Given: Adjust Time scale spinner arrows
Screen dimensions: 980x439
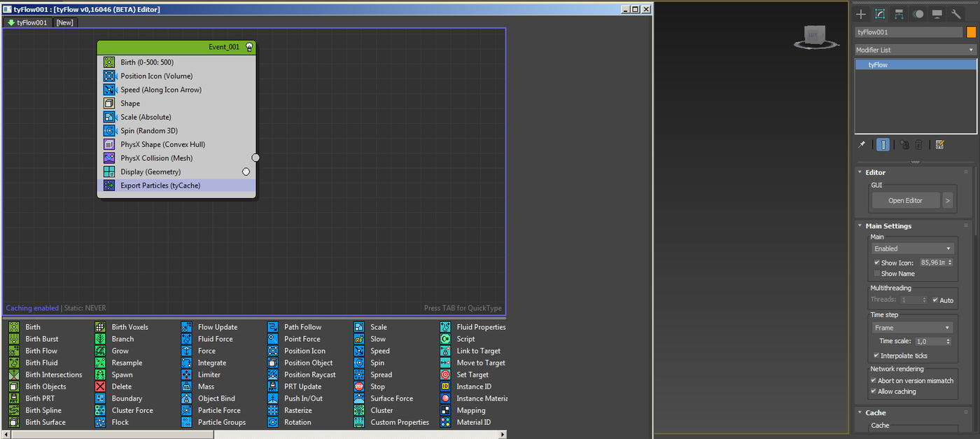Looking at the screenshot, I should (x=948, y=341).
